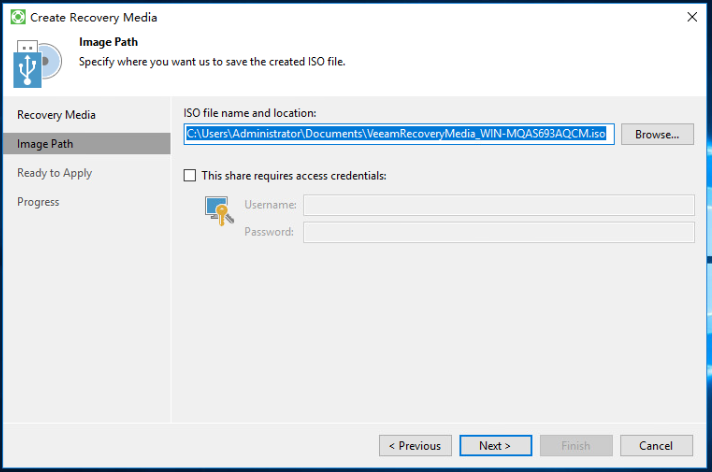This screenshot has width=712, height=472.
Task: Enable 'This share requires access credentials' checkbox
Action: pos(190,175)
